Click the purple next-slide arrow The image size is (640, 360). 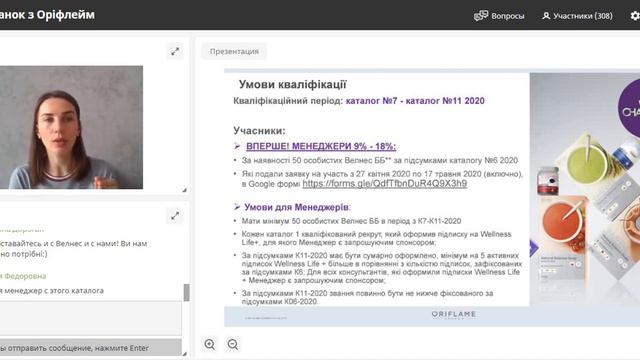(x=534, y=248)
